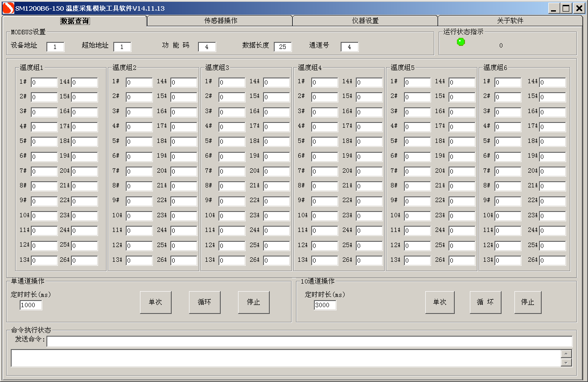Click the 温度组1 group label

click(32, 68)
